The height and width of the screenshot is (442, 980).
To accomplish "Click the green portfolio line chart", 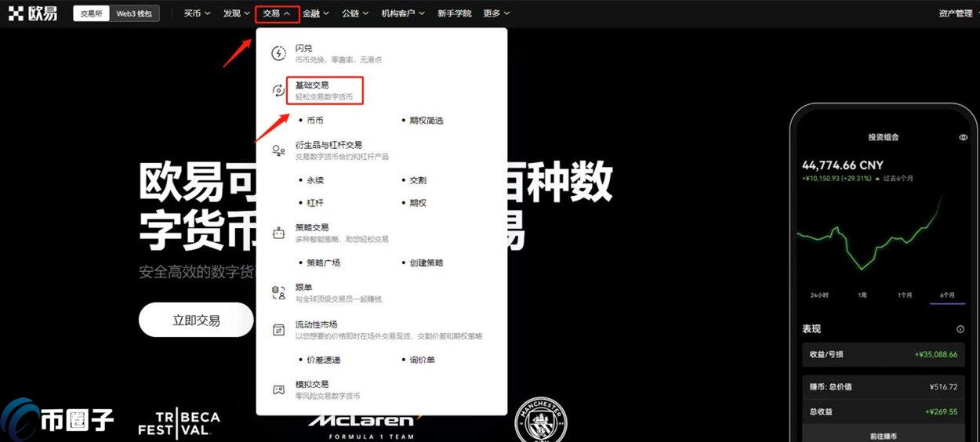I will tap(870, 233).
